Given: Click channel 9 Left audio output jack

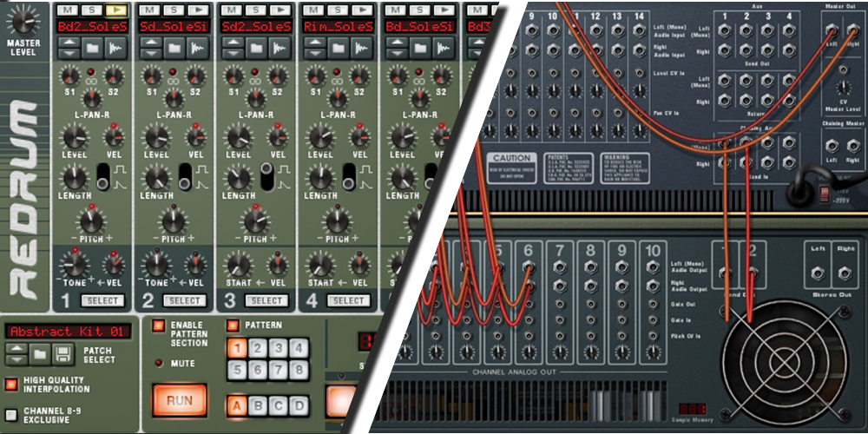Looking at the screenshot, I should (621, 268).
